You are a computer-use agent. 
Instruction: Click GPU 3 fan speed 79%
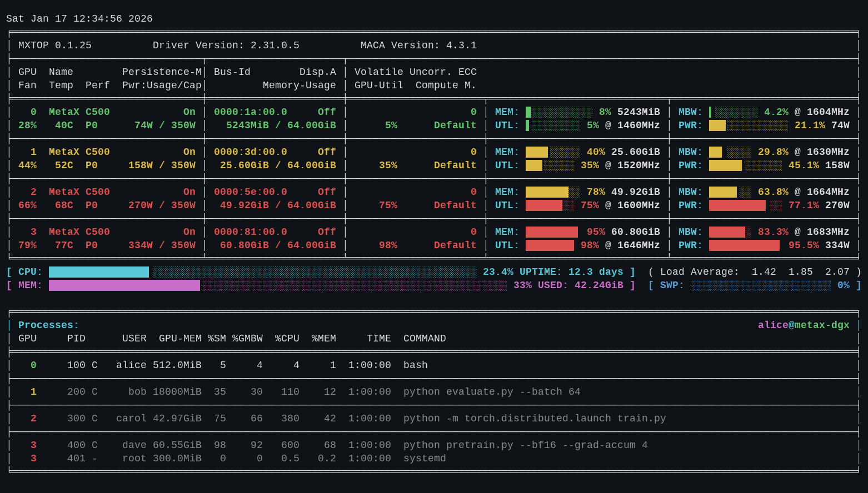pyautogui.click(x=27, y=245)
